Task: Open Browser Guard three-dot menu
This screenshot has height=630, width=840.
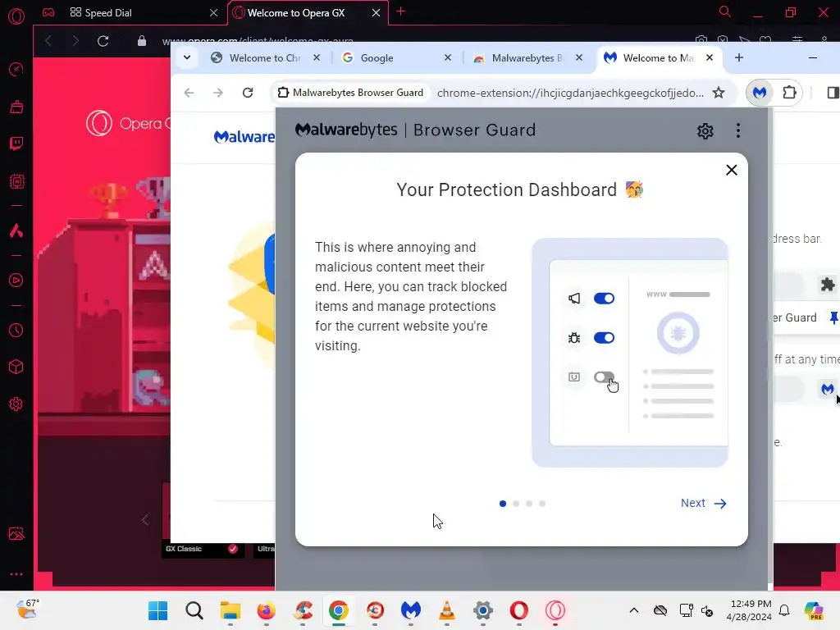Action: (x=738, y=130)
